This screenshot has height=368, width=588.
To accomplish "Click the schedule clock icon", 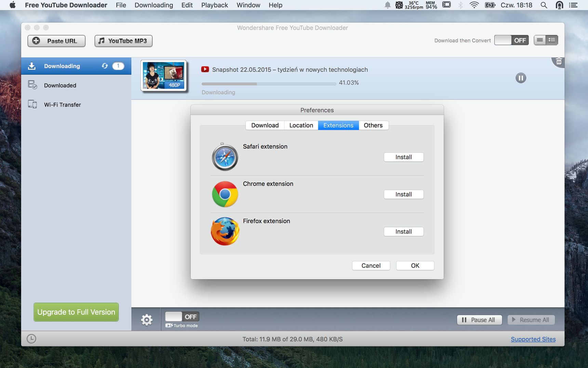I will [x=31, y=339].
